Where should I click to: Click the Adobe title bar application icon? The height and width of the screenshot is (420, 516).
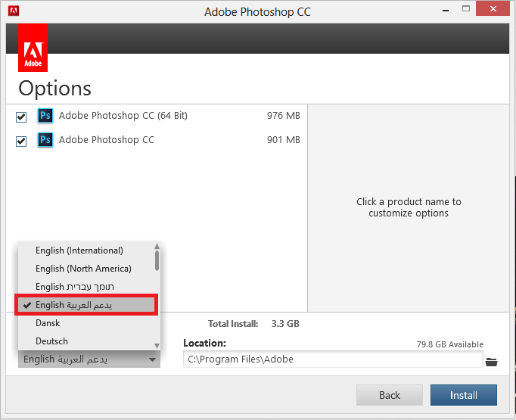[14, 11]
